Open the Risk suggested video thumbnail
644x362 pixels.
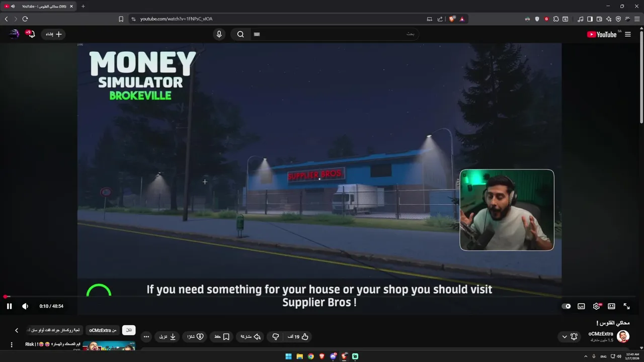[109, 346]
